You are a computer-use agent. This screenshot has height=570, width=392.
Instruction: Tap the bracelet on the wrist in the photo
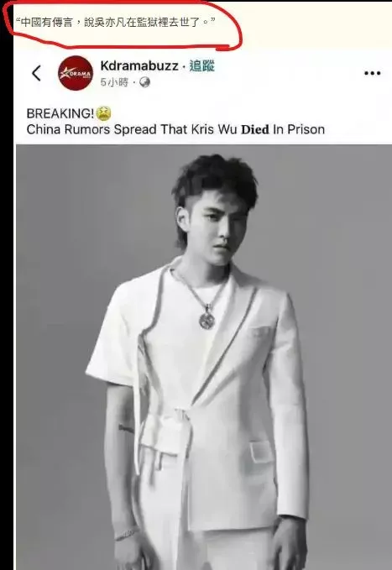[x=127, y=534]
